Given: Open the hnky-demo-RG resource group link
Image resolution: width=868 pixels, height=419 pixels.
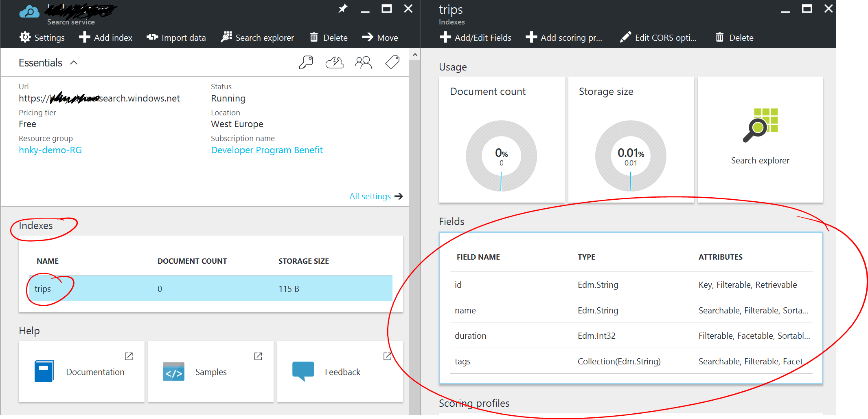Looking at the screenshot, I should (x=50, y=150).
